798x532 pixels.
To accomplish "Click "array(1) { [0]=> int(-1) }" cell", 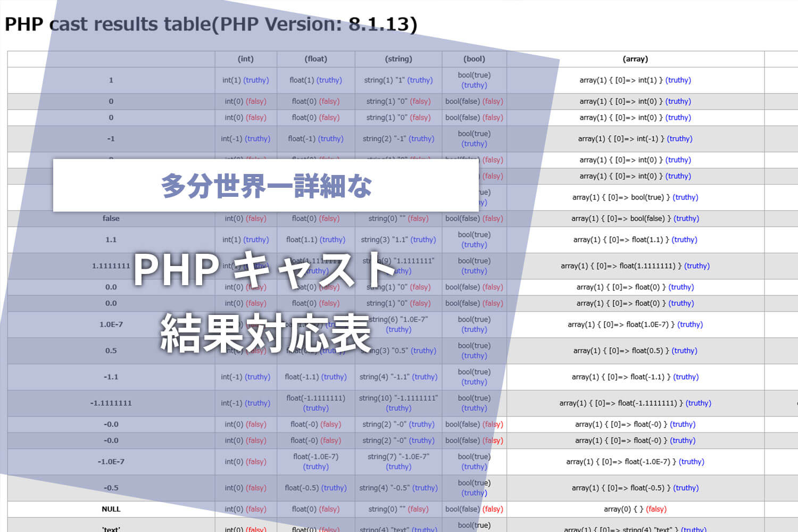I will click(635, 139).
